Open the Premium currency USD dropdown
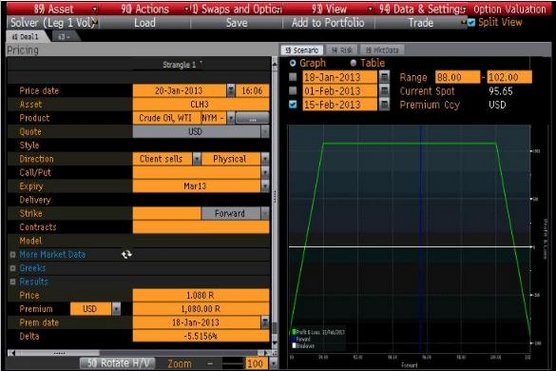This screenshot has width=556, height=371. coord(116,309)
